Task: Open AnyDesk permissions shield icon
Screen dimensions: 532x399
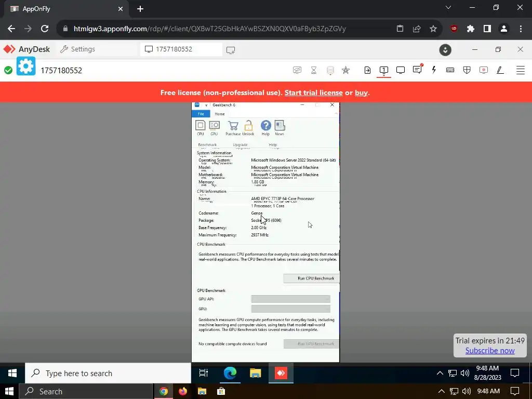Action: pyautogui.click(x=467, y=70)
